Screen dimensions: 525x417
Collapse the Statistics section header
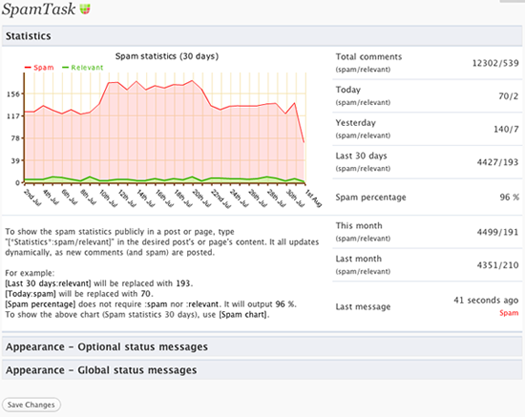pyautogui.click(x=263, y=36)
